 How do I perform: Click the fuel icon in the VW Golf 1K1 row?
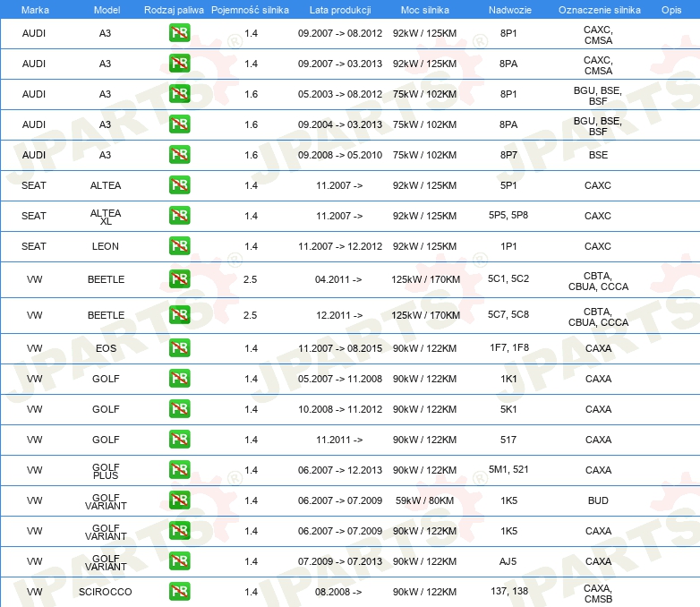click(179, 379)
